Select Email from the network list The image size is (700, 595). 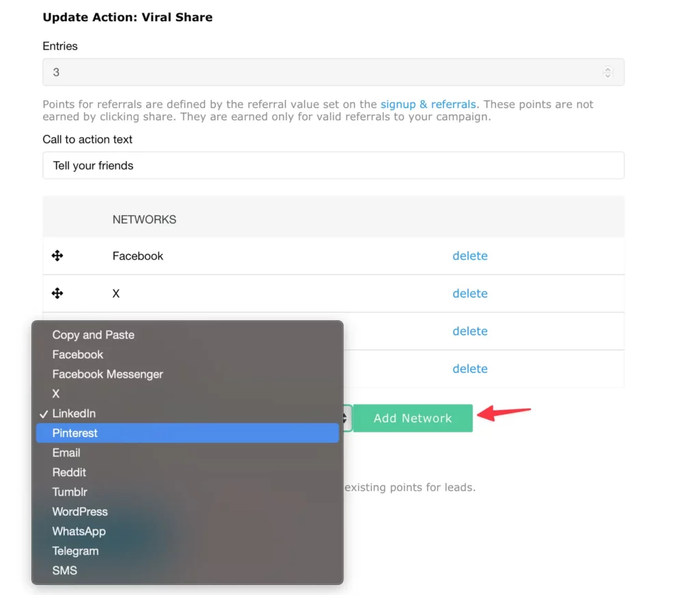pos(187,452)
